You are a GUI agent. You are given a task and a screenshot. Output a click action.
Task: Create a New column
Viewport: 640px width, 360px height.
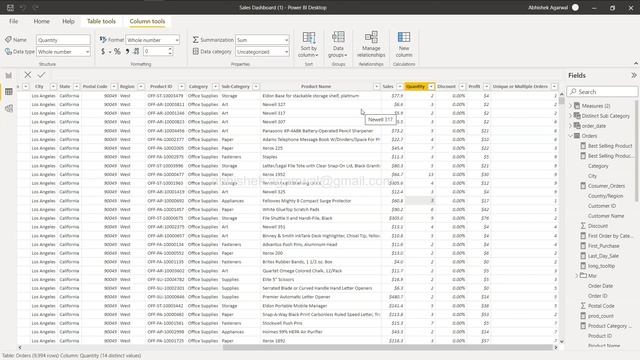tap(404, 44)
